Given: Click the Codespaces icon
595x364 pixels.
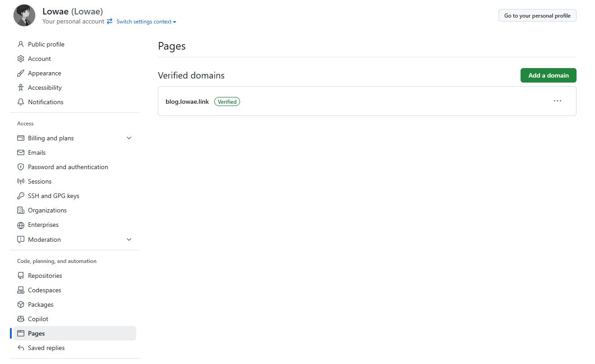Looking at the screenshot, I should [21, 290].
